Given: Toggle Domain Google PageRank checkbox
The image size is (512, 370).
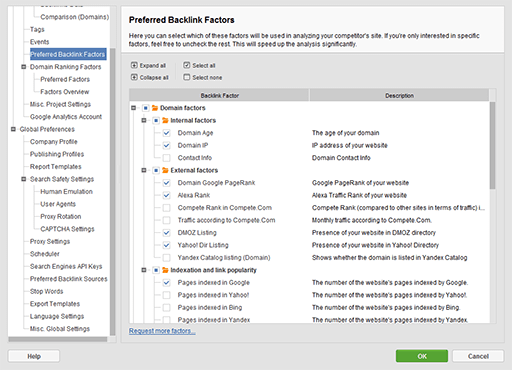Looking at the screenshot, I should coord(166,183).
